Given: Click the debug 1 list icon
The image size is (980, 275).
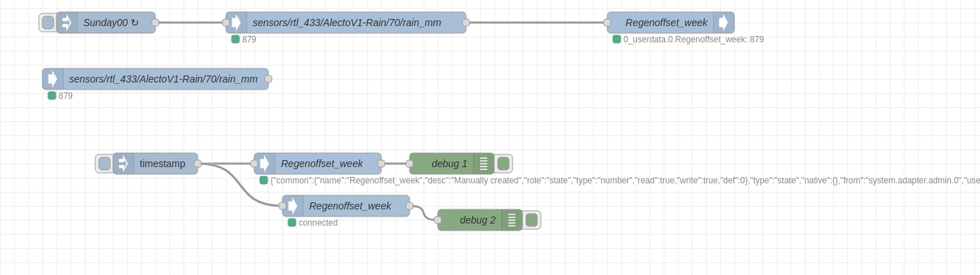Looking at the screenshot, I should pos(484,164).
